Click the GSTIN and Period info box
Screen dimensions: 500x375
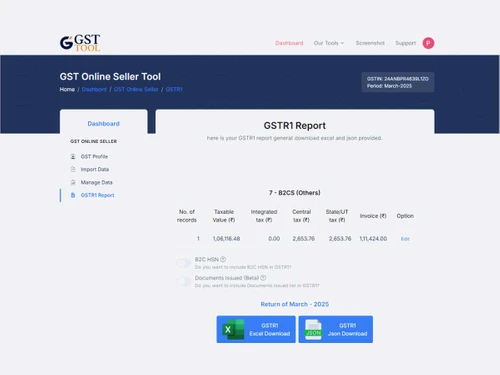click(x=398, y=82)
